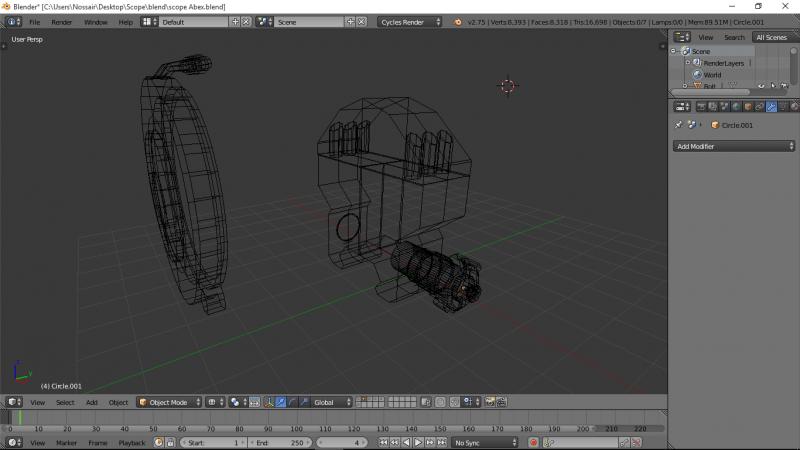Click the End frame 250 field

(x=280, y=442)
